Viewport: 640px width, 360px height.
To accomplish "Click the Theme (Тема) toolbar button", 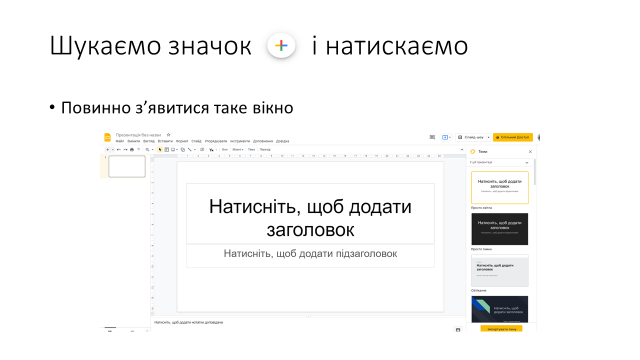I will (x=251, y=149).
